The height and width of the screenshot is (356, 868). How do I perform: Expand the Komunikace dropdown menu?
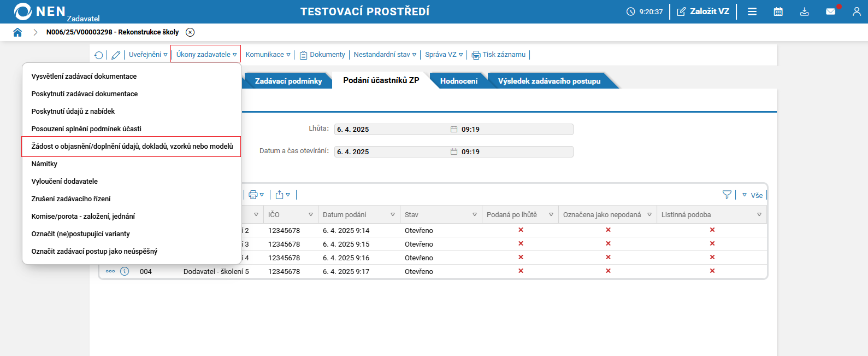[x=268, y=55]
